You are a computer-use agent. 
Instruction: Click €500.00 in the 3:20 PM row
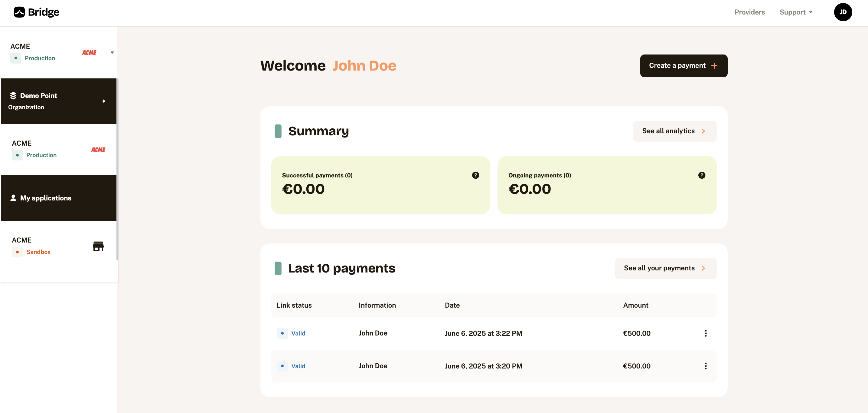(637, 366)
